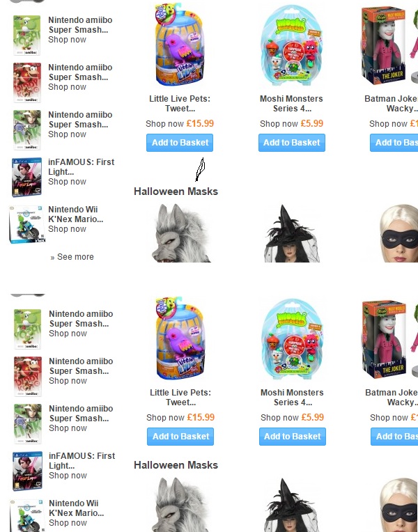Open the upper Moshi Monsters pack image
The width and height of the screenshot is (418, 532).
click(x=291, y=45)
